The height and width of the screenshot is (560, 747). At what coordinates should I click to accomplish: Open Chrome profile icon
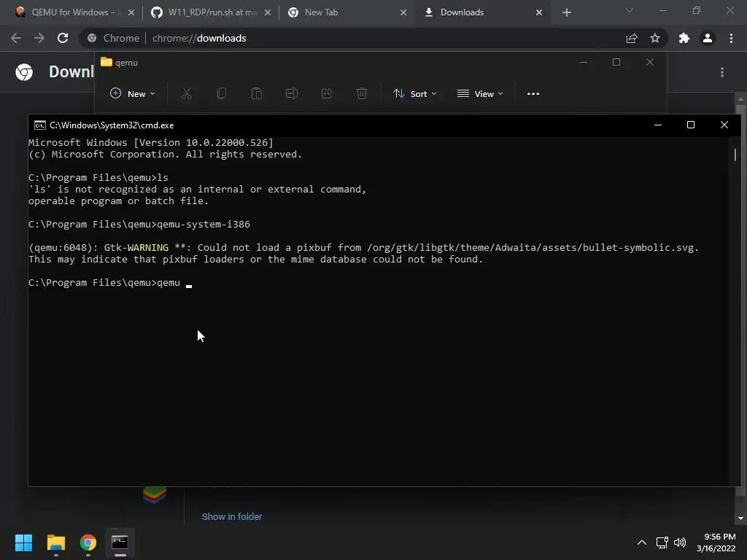tap(708, 38)
